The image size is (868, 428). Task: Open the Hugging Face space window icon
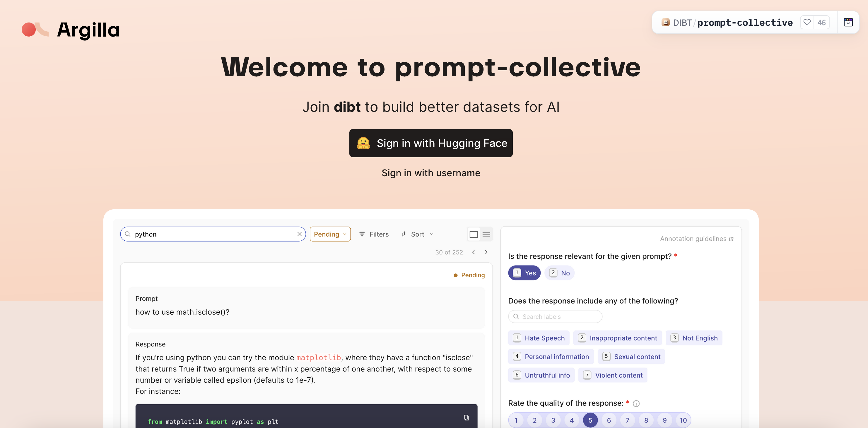point(848,22)
